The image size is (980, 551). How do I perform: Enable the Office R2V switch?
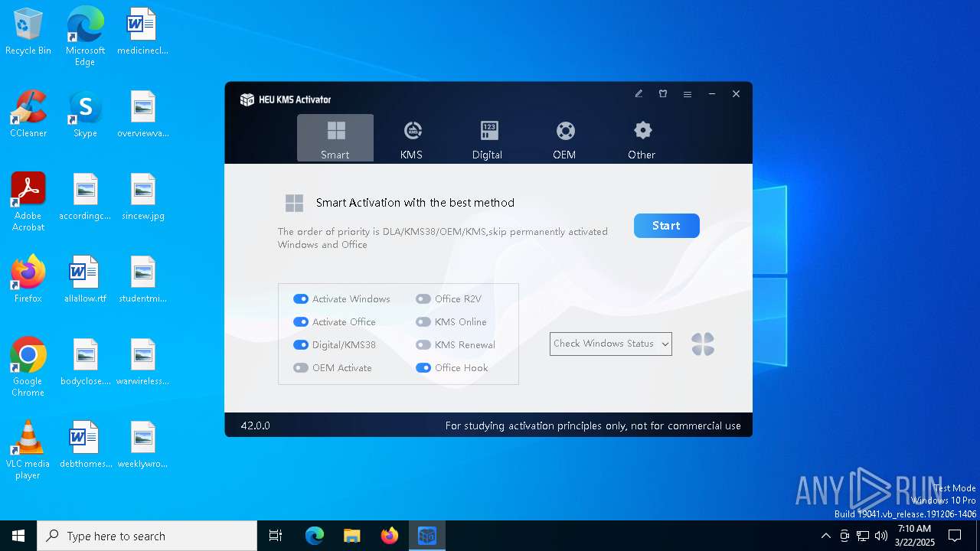point(423,299)
